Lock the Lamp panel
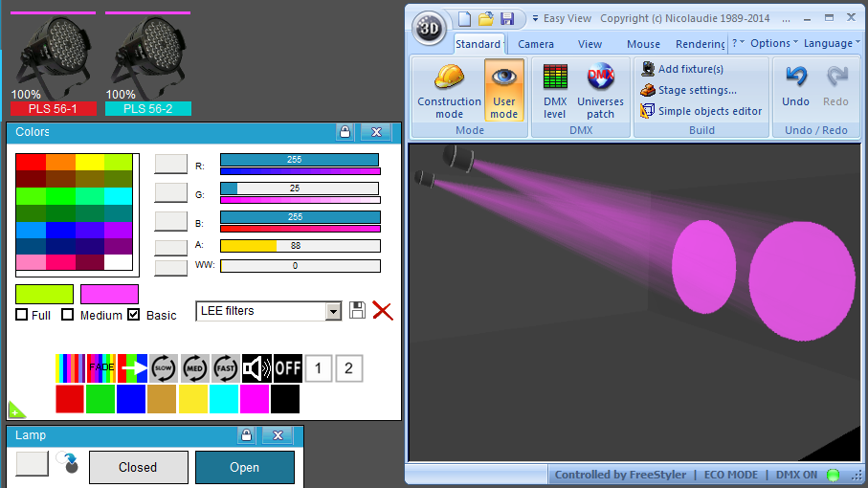This screenshot has width=868, height=488. click(x=246, y=434)
